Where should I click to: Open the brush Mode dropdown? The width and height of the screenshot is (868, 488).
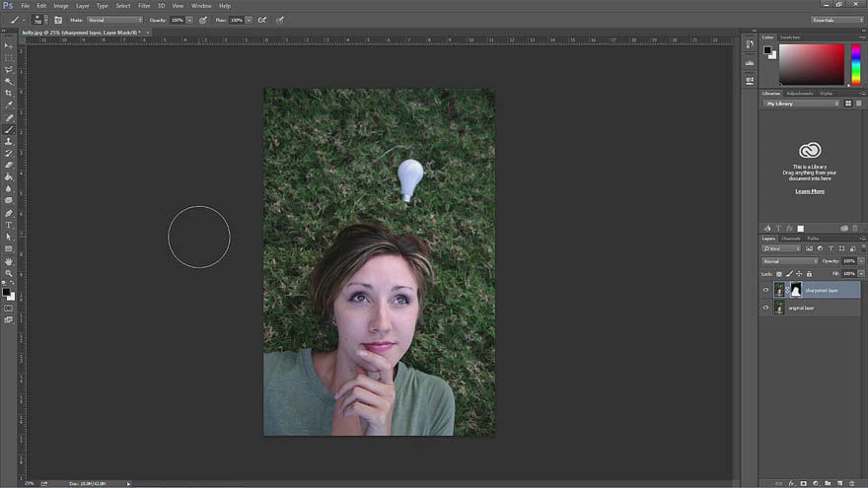(x=114, y=20)
